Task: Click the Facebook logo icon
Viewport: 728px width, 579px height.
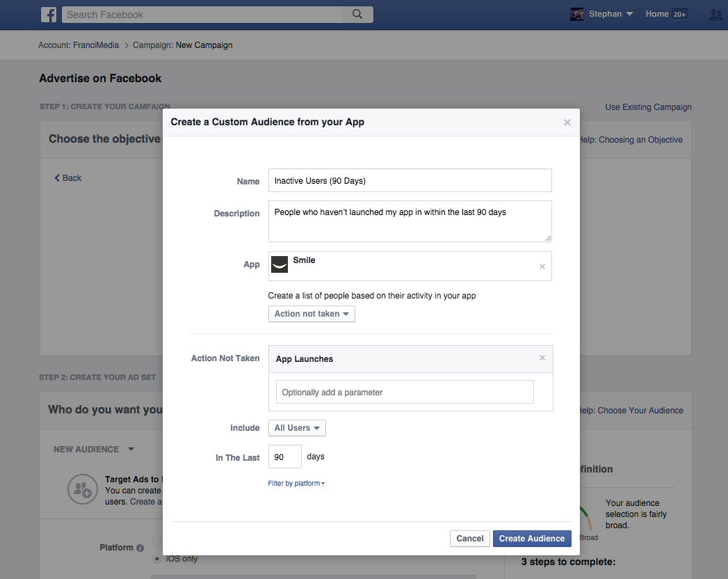Action: tap(49, 15)
